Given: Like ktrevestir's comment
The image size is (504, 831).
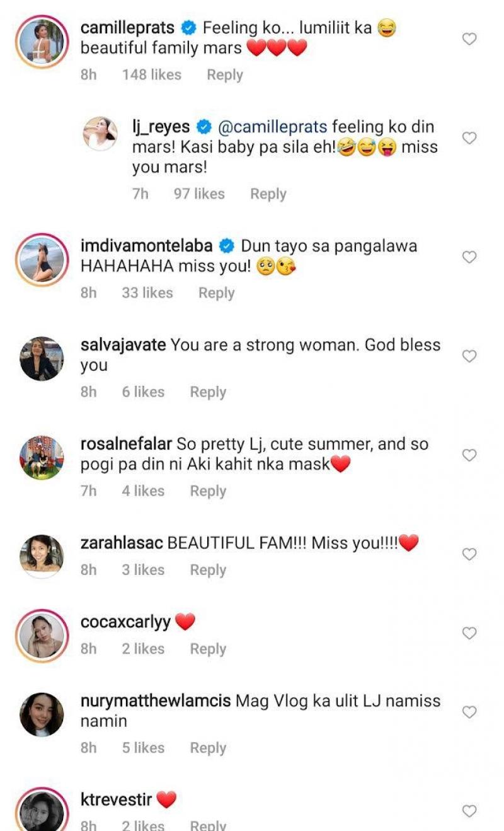Looking at the screenshot, I should (469, 811).
